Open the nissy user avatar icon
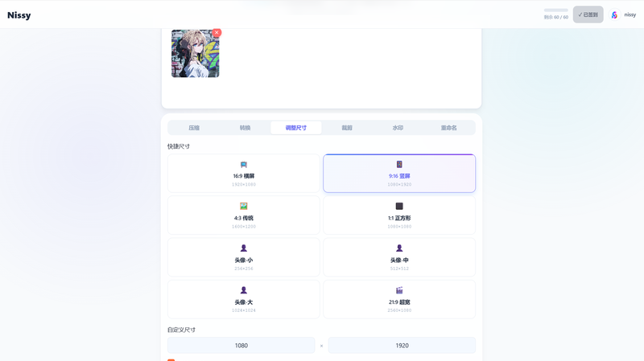The width and height of the screenshot is (644, 361). tap(614, 14)
